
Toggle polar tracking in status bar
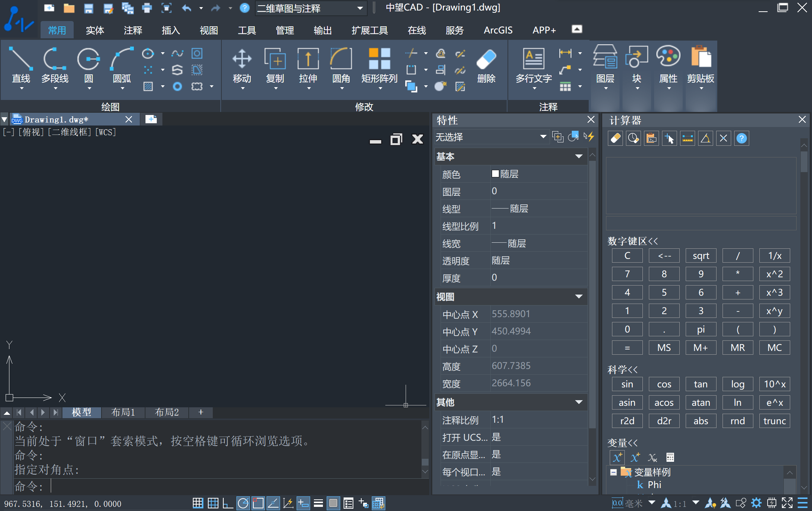click(243, 503)
